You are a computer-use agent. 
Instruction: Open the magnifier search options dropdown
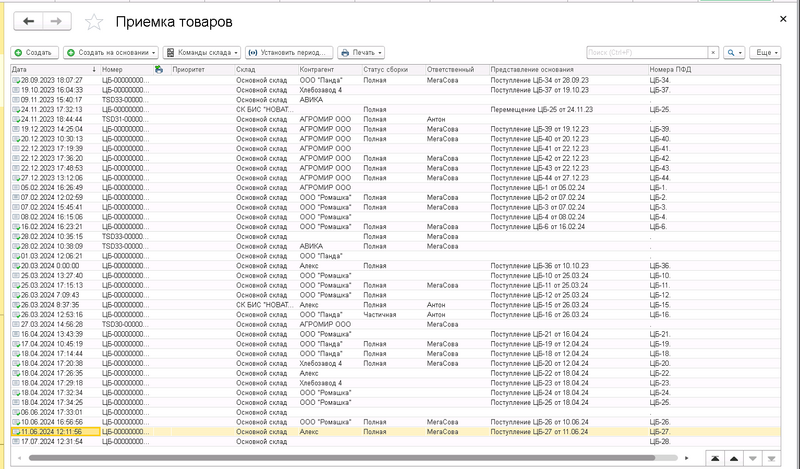click(734, 52)
